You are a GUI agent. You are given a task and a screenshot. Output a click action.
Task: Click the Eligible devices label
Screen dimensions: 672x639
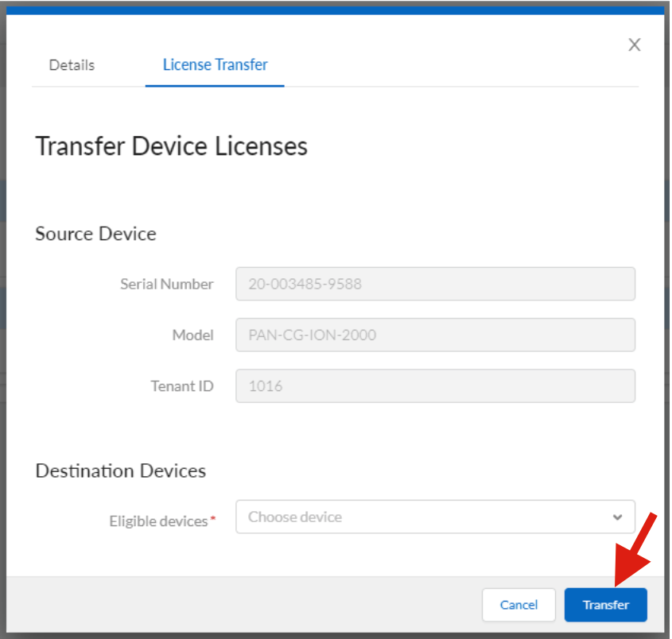[158, 521]
